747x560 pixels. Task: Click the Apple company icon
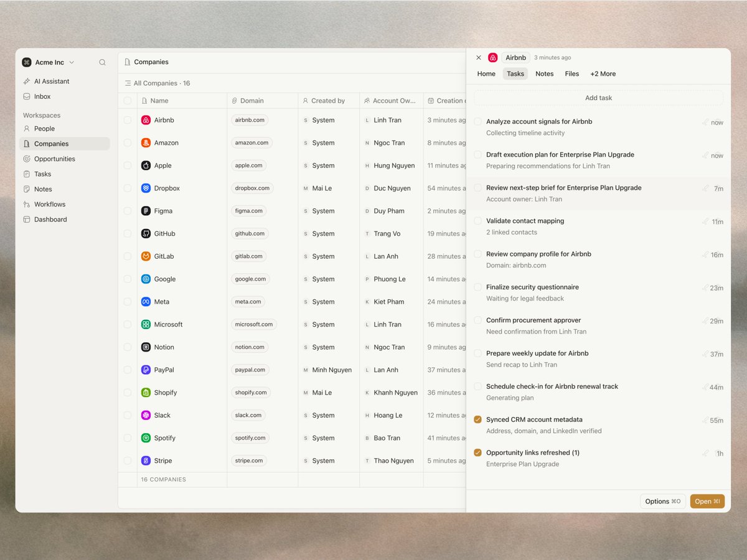(x=146, y=166)
